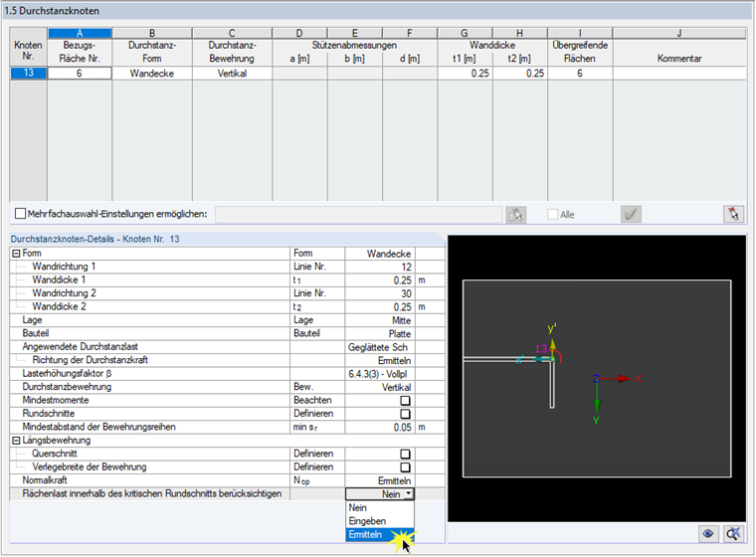Click Angewendete Durchstanzlast value Geglättete Sch
The height and width of the screenshot is (557, 756).
tap(380, 347)
